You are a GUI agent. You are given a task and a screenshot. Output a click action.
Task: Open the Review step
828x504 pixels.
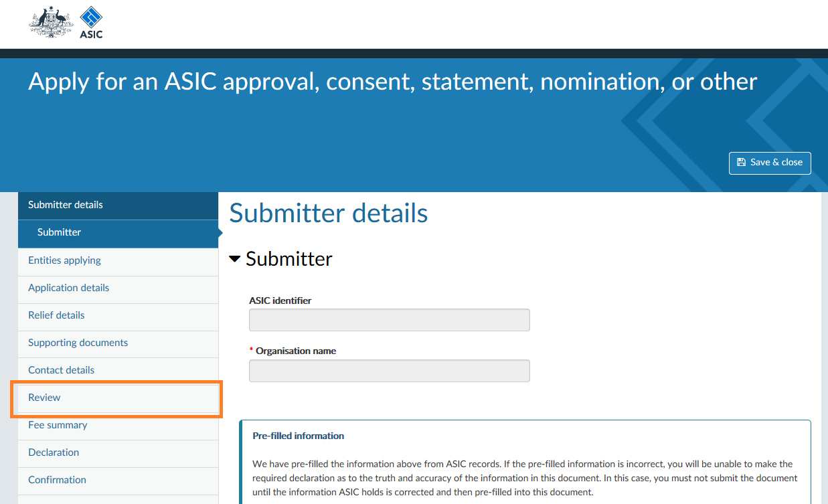click(x=118, y=398)
